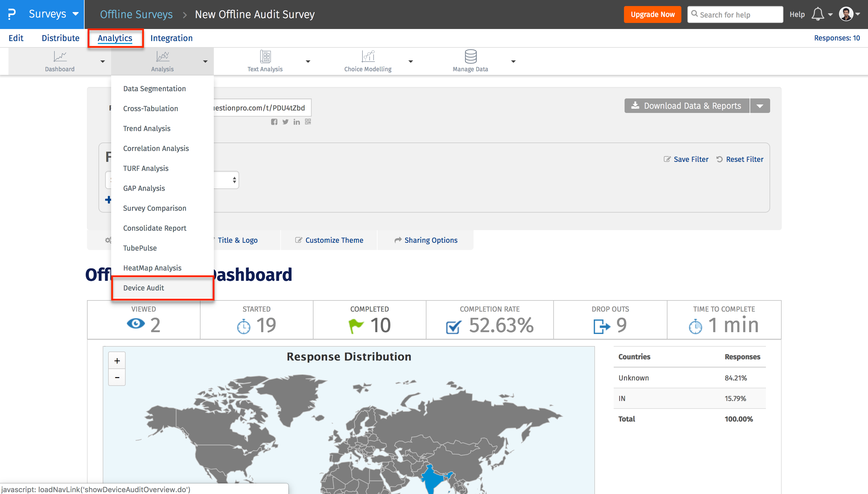
Task: Open the QR code icon
Action: 308,121
